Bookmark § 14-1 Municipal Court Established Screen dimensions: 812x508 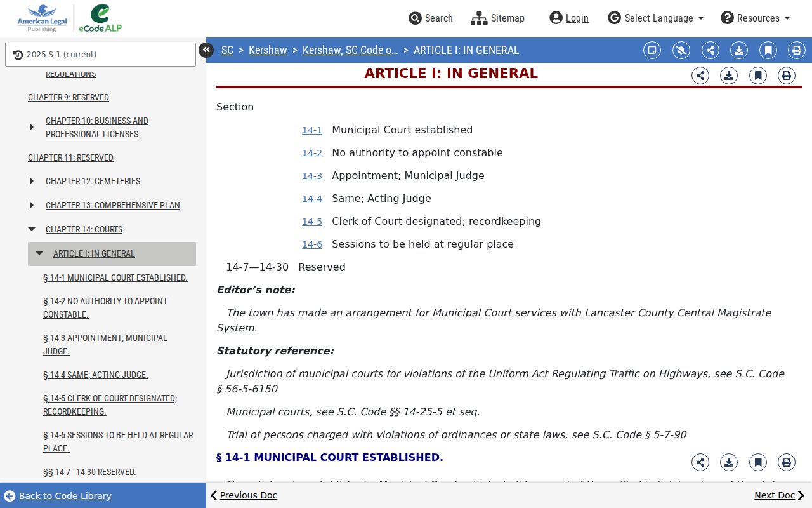(758, 462)
